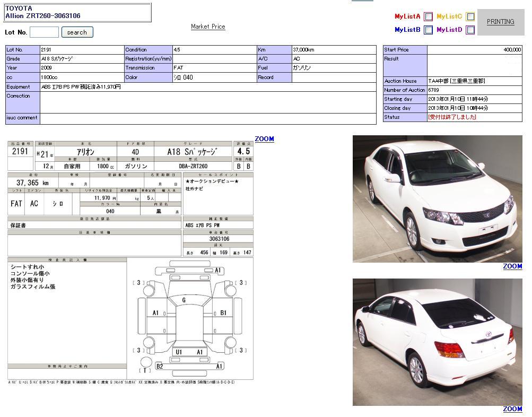
Task: Open the Market Price link
Action: pos(208,27)
